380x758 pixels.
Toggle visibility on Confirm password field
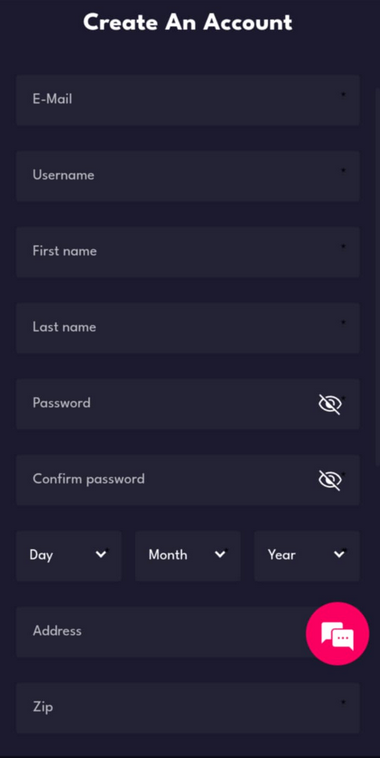click(330, 480)
